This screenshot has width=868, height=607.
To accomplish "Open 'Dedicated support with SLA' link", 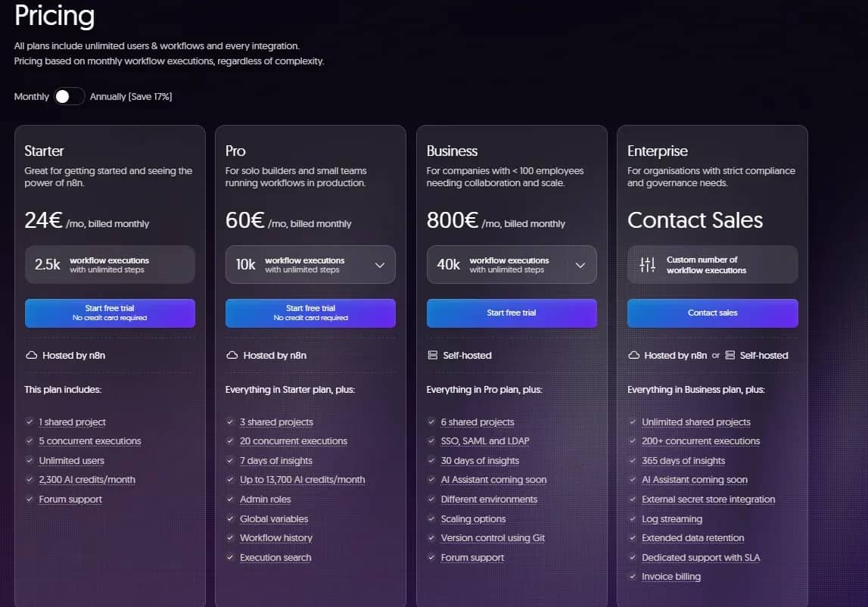I will tap(701, 558).
